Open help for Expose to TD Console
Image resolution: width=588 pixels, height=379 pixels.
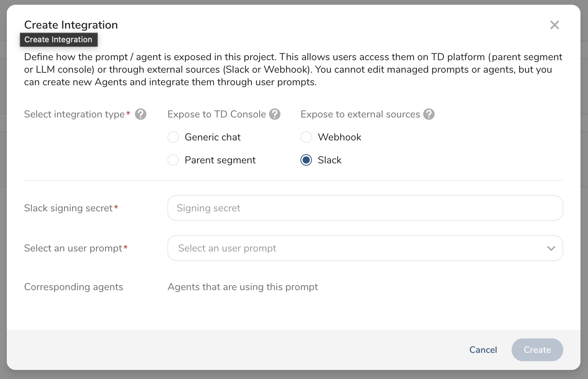(275, 114)
